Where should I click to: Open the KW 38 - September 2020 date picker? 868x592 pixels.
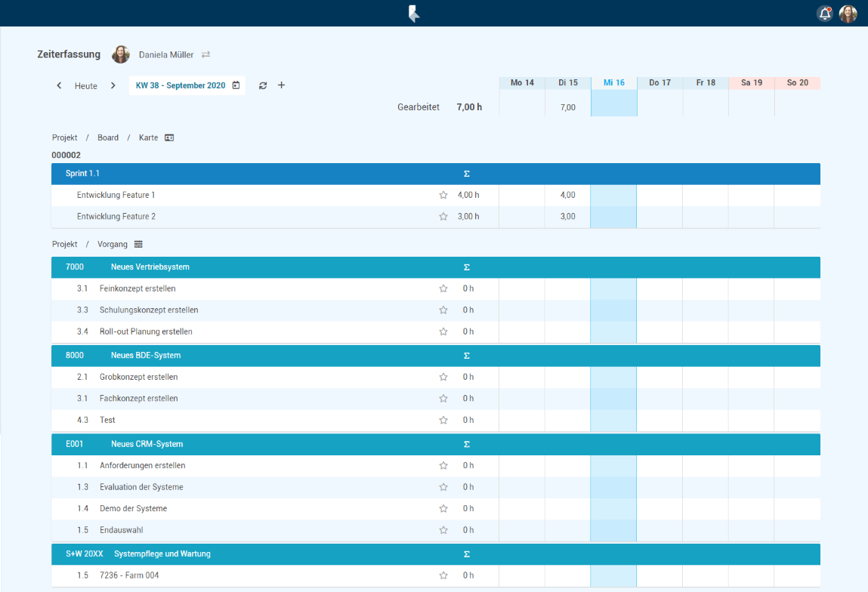click(187, 85)
